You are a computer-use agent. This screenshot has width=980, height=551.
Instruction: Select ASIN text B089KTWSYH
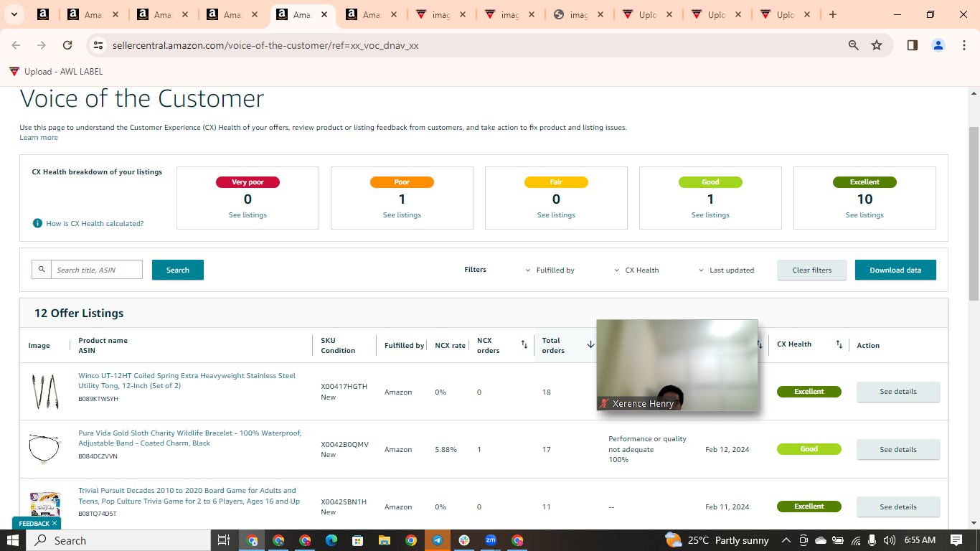(98, 399)
